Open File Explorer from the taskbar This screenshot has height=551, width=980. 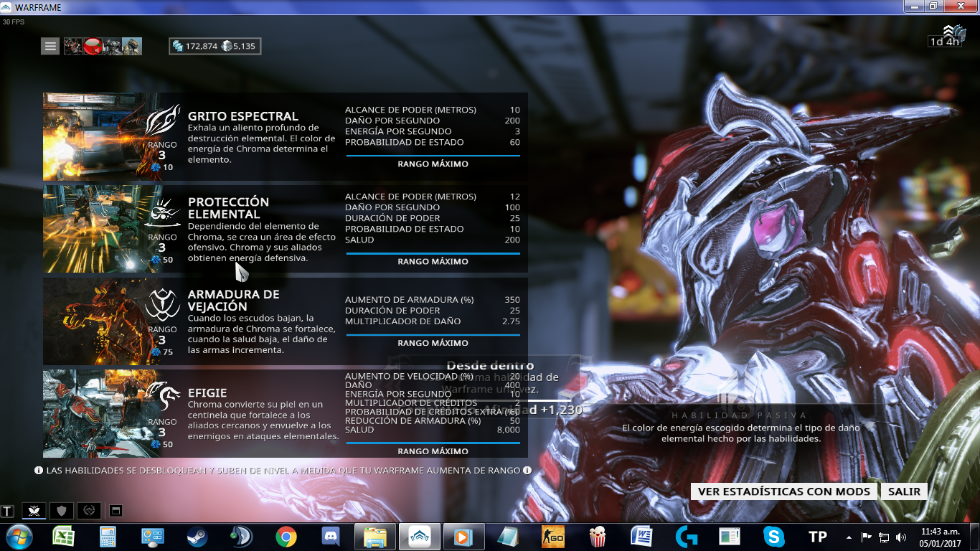coord(375,537)
